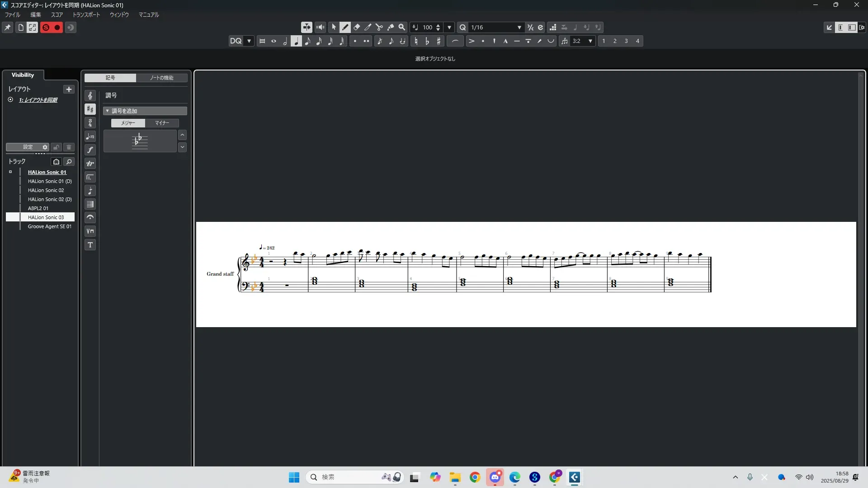Open the Text symbols category
The height and width of the screenshot is (488, 868).
click(90, 245)
